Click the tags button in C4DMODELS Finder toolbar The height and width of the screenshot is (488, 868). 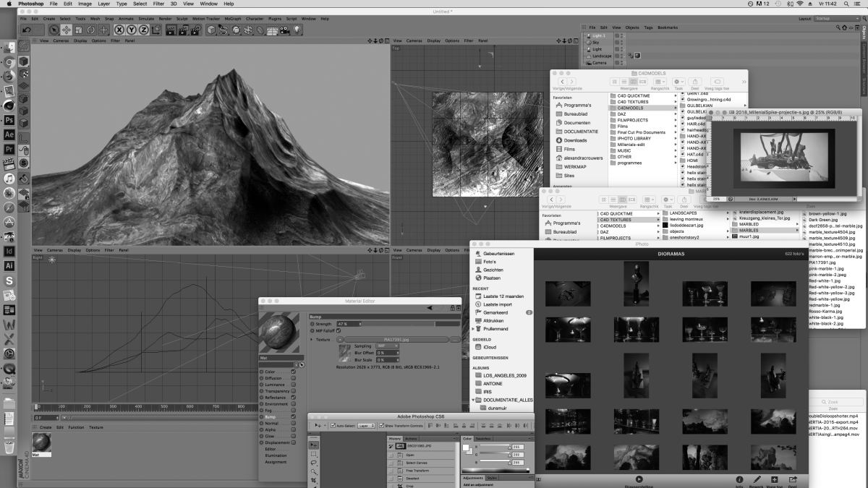coord(718,82)
